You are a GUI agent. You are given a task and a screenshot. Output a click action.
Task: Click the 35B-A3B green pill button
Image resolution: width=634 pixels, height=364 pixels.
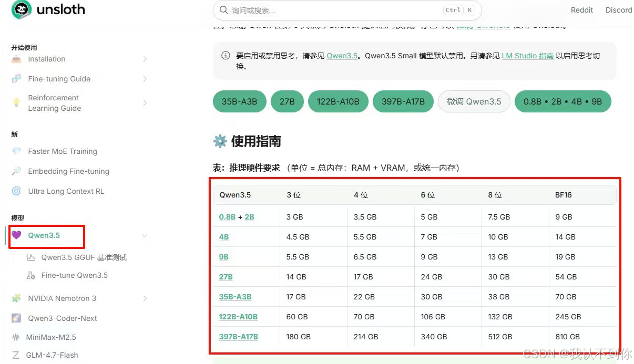(x=239, y=101)
